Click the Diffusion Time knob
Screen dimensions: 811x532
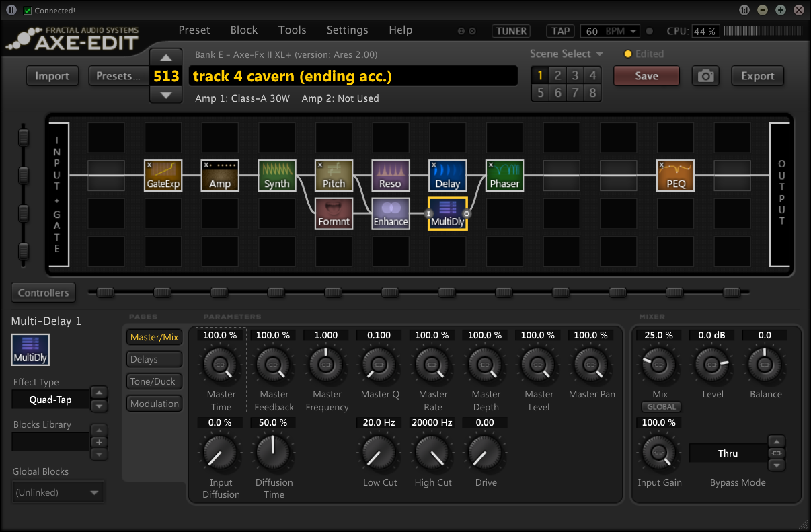[274, 452]
